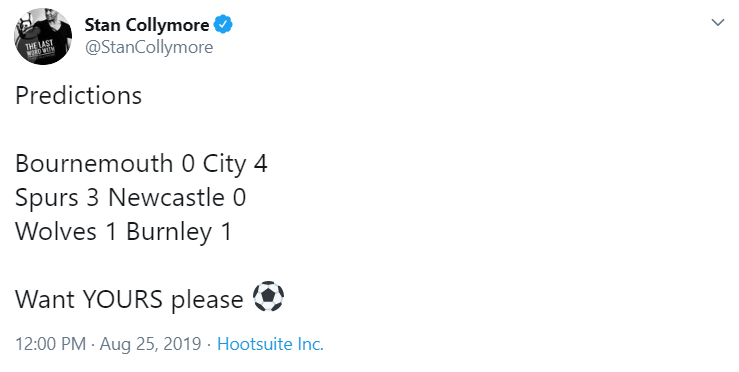Follow the Hootsuite Inc. source link
Viewport: 739px width, 372px height.
tap(270, 344)
